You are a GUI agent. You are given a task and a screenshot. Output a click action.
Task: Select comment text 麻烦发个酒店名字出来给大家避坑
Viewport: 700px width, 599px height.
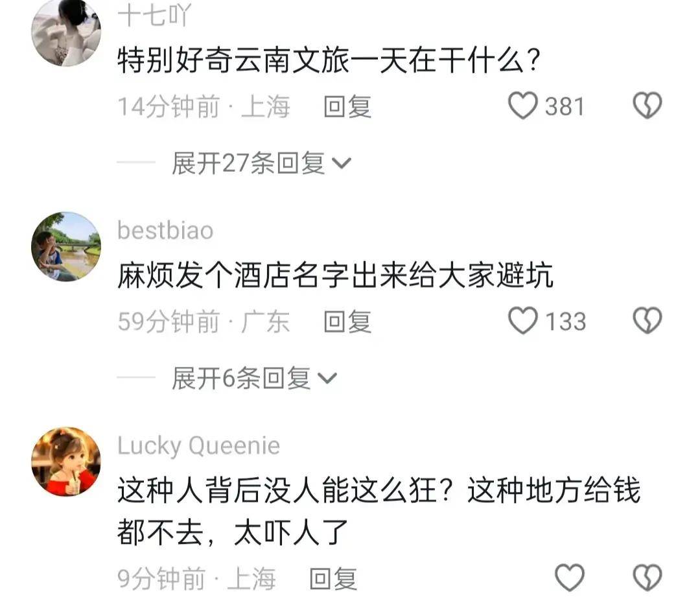(335, 275)
